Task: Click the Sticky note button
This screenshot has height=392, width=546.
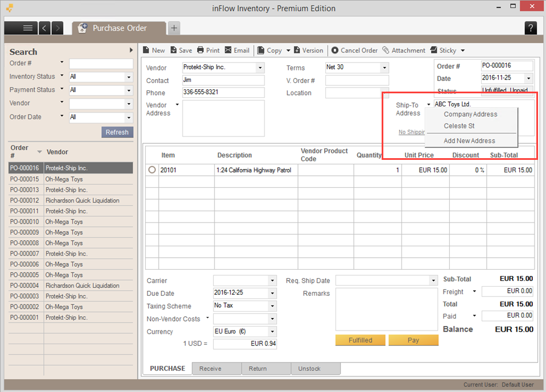Action: [x=443, y=50]
